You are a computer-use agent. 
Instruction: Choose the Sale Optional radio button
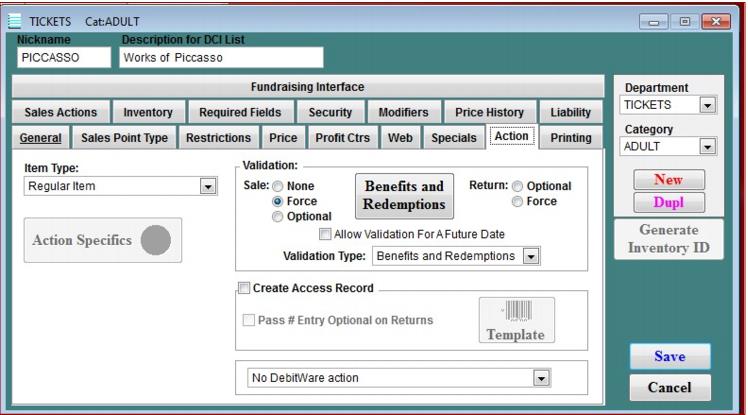tap(279, 216)
